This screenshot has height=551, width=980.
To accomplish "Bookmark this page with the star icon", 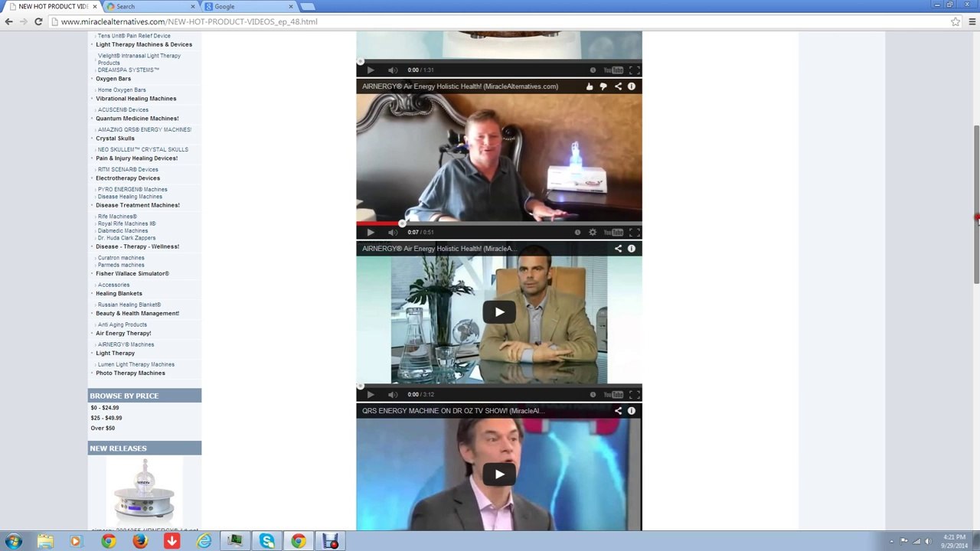I will [955, 21].
